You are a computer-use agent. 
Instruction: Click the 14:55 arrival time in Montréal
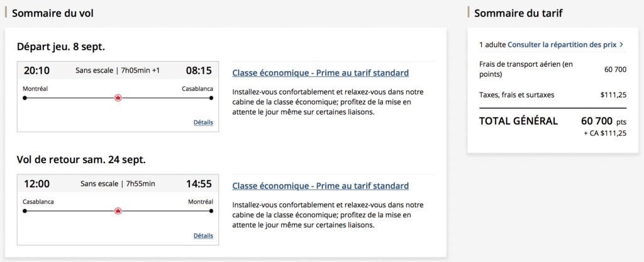click(199, 184)
